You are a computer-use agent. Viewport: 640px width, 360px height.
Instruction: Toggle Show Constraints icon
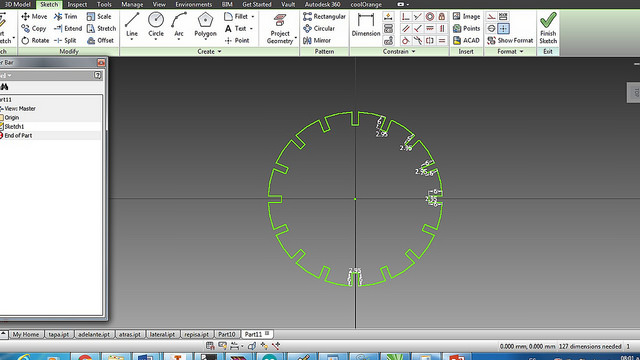388,29
